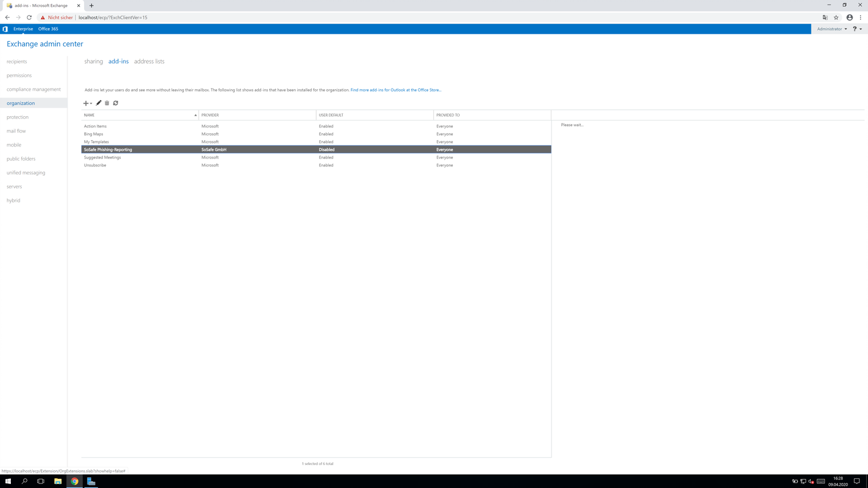868x488 pixels.
Task: Click the edit pencil icon
Action: pyautogui.click(x=98, y=103)
